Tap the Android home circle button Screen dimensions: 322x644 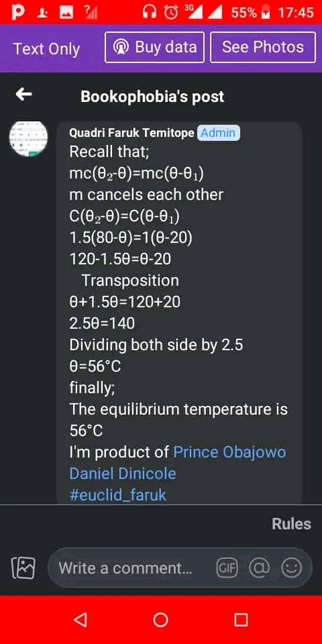[160, 619]
